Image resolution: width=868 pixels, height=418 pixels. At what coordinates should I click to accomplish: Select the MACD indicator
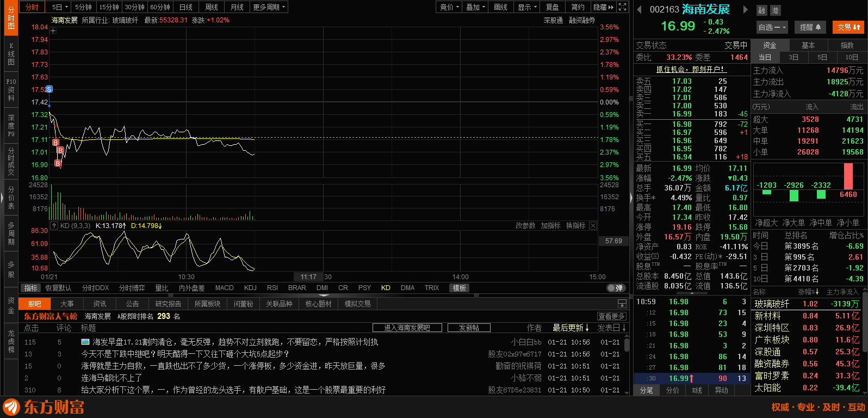[x=224, y=288]
